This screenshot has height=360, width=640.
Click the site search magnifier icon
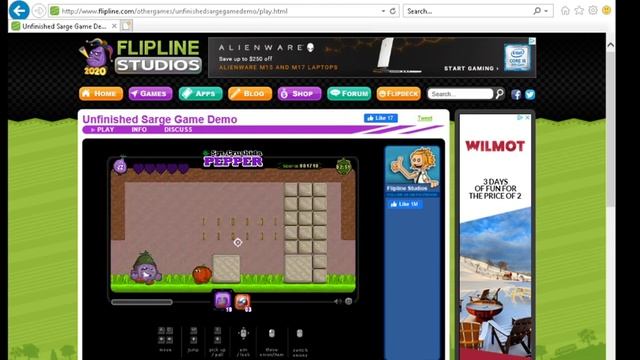(500, 94)
